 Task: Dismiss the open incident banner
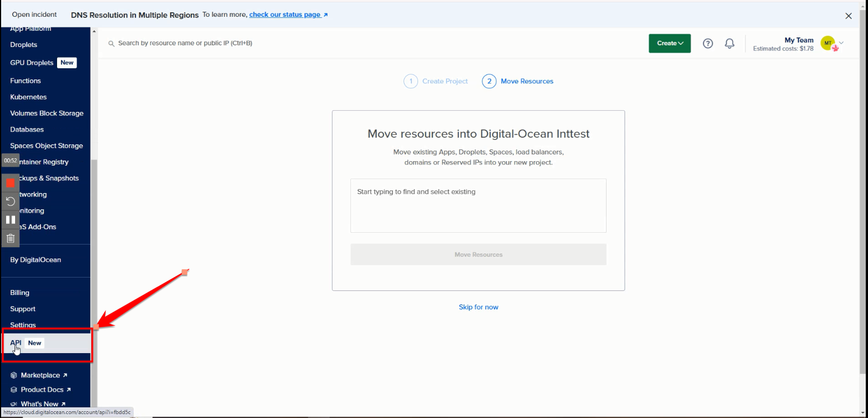(x=848, y=16)
